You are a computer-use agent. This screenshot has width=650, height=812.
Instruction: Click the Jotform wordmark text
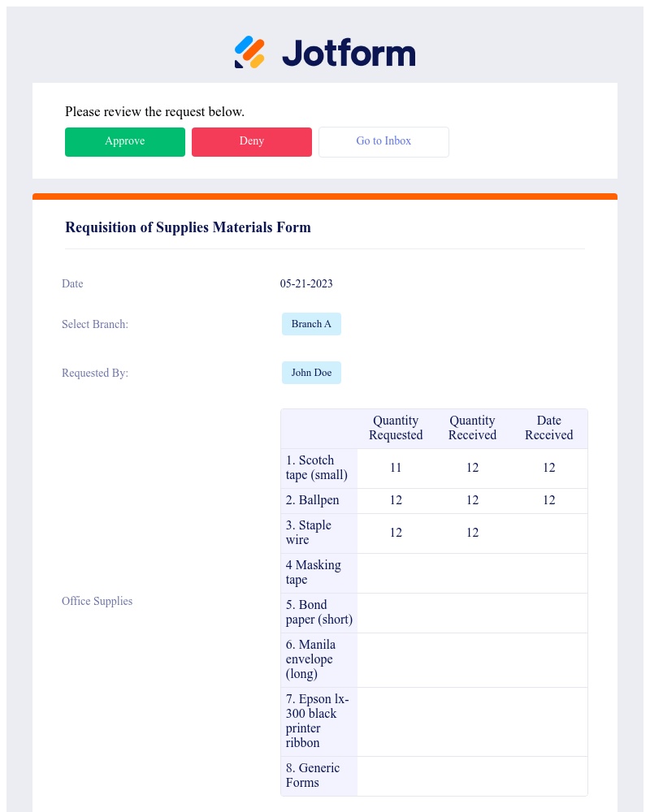(x=349, y=52)
